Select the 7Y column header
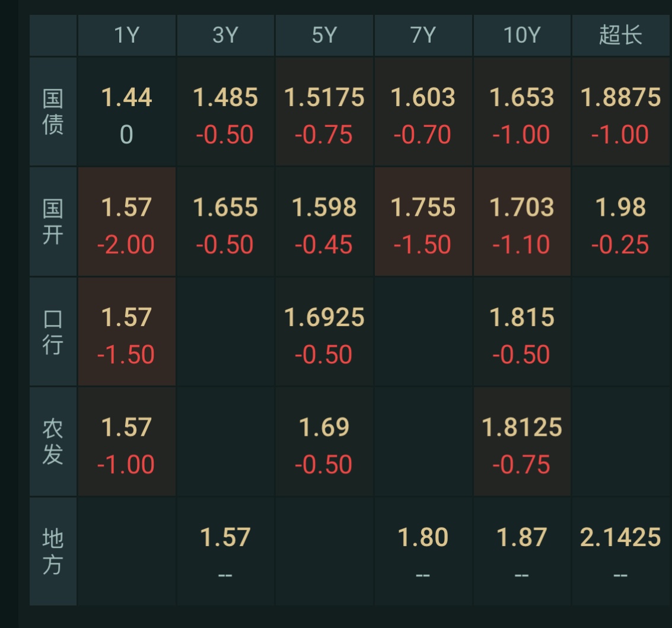Viewport: 672px width, 628px height. click(423, 36)
